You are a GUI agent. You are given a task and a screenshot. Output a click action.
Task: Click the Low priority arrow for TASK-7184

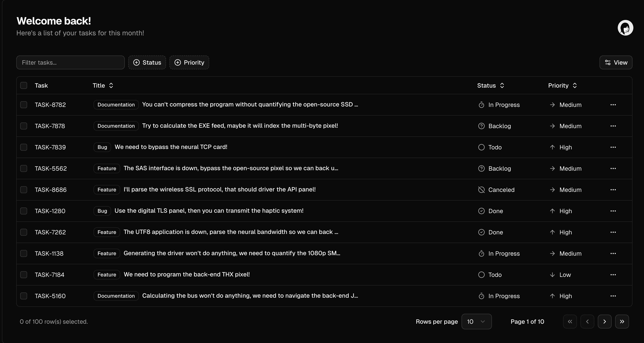point(552,274)
